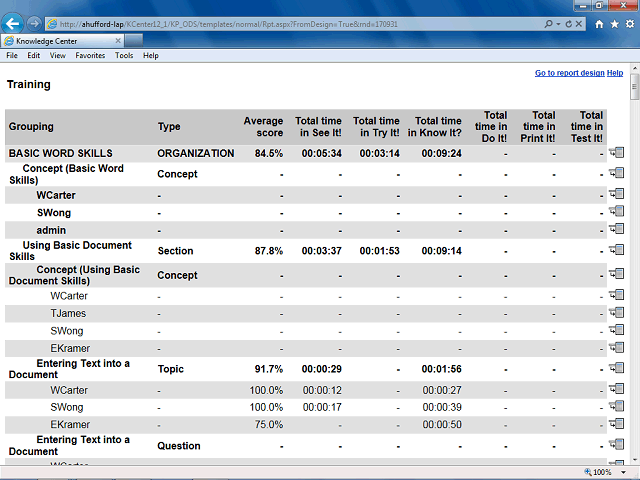640x480 pixels.
Task: Click the TJames user name
Action: coord(68,313)
